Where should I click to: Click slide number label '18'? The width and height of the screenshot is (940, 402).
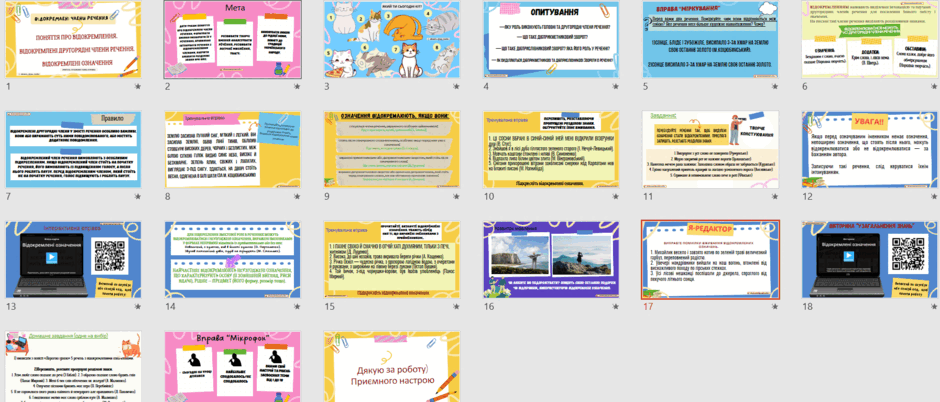coord(807,307)
